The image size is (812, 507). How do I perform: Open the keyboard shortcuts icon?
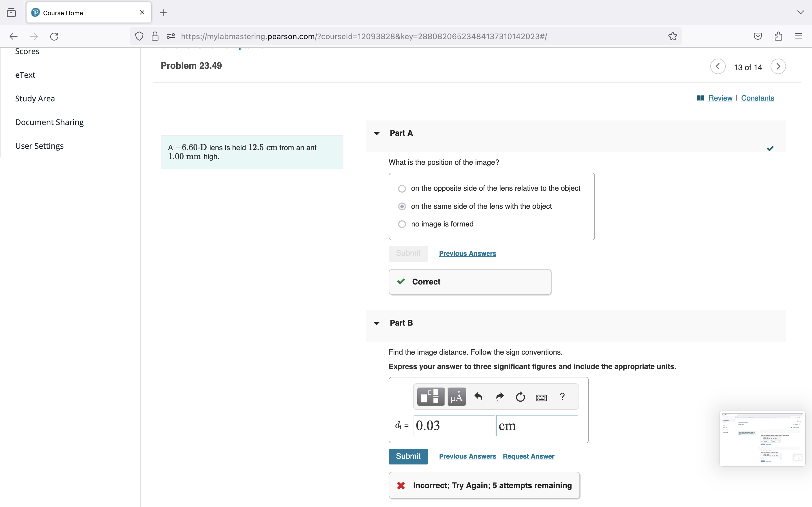pyautogui.click(x=541, y=397)
